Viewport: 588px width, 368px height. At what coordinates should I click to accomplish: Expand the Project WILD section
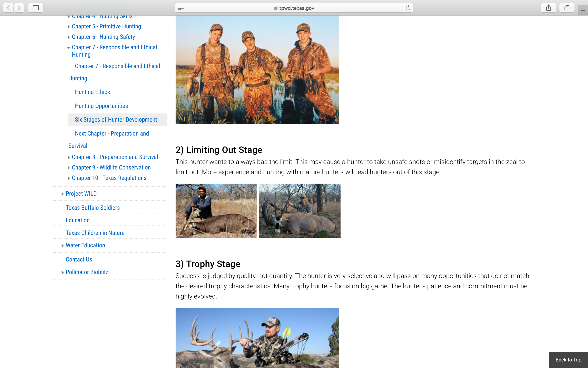(62, 194)
